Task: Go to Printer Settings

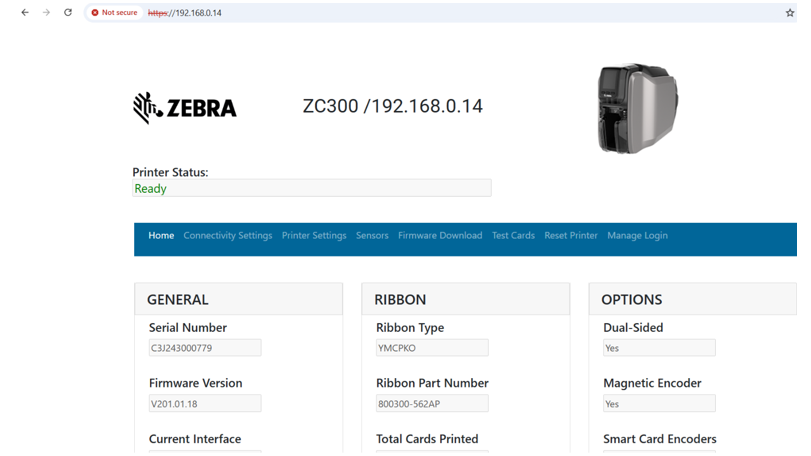Action: point(314,236)
